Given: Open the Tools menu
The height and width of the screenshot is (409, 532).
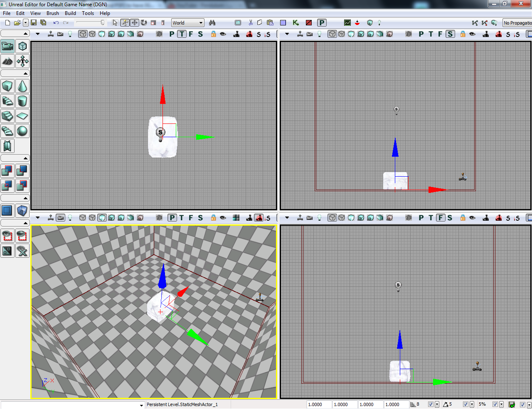Looking at the screenshot, I should (88, 13).
